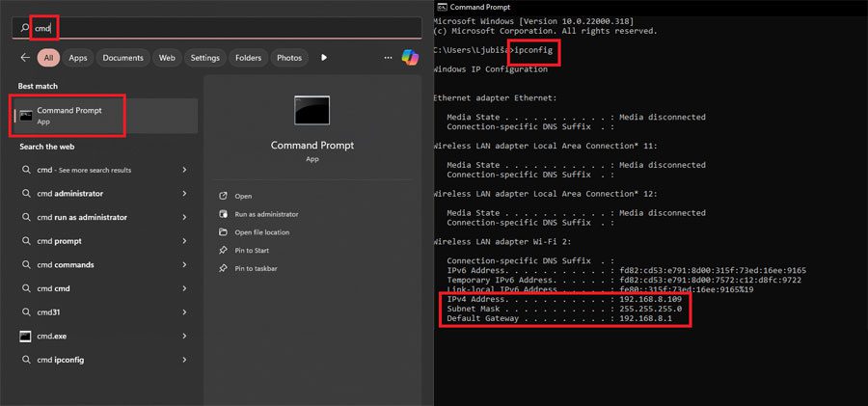Click the Subnet Mask 255.255.255.0 line

point(564,309)
